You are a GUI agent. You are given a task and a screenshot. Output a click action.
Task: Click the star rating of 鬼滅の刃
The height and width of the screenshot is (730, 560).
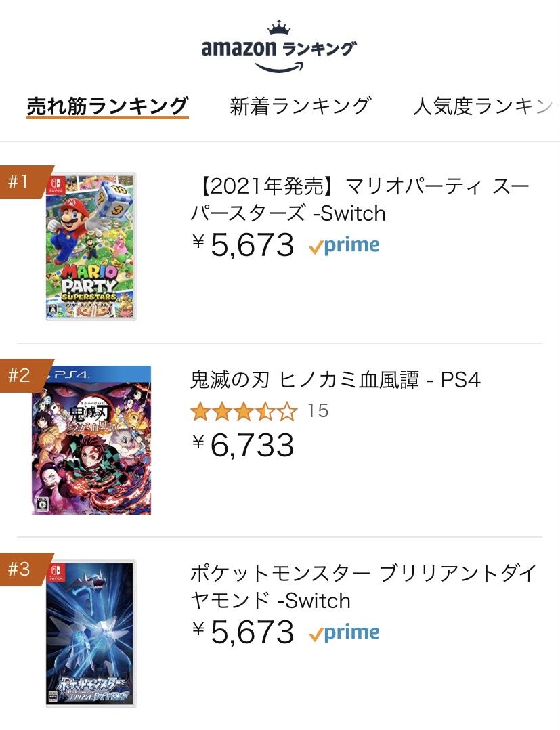click(x=244, y=411)
